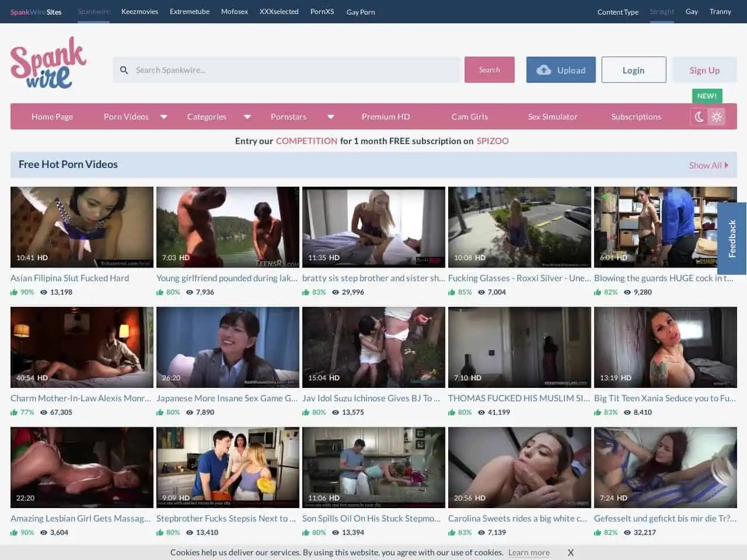Click the pink Search button
This screenshot has height=560, width=747.
tap(489, 70)
